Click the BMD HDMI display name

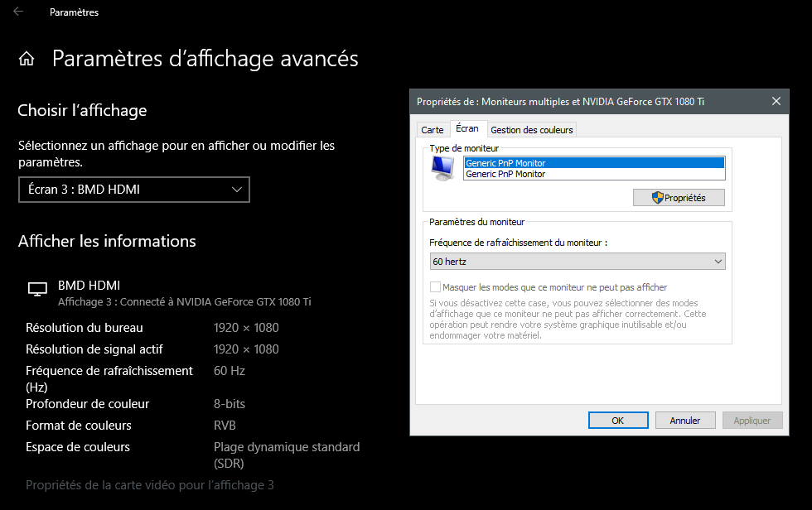point(89,286)
